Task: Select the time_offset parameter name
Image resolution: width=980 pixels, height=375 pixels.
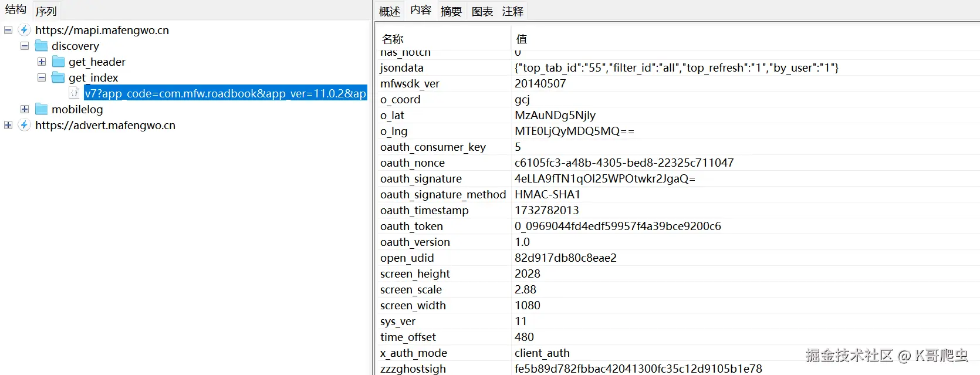Action: tap(408, 337)
